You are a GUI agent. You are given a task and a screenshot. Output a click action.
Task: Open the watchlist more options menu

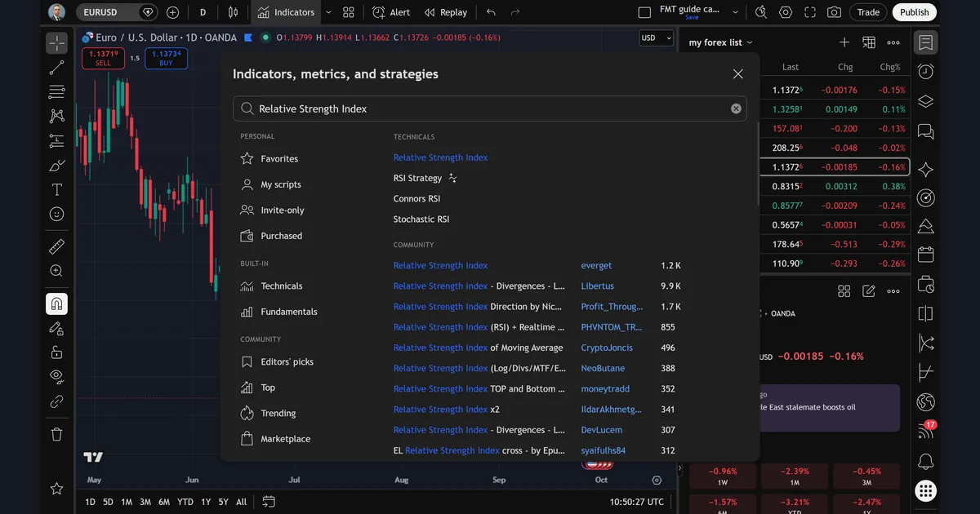coord(893,42)
